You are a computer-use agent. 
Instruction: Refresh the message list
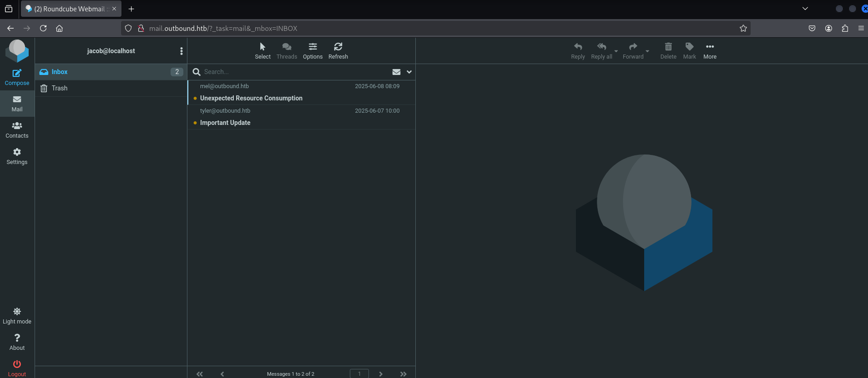(x=338, y=51)
